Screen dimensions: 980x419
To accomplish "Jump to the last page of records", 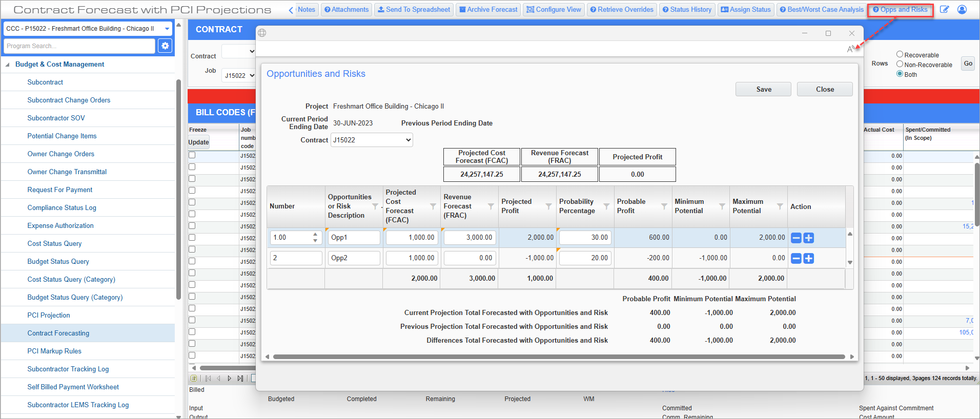I will tap(240, 379).
